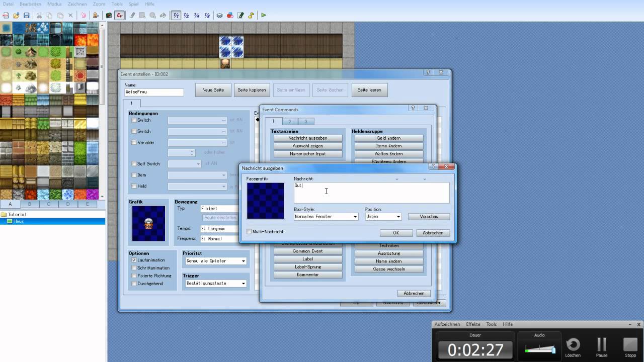Image resolution: width=644 pixels, height=362 pixels.
Task: Expand the Trigger Bestätigungstaste dropdown
Action: click(216, 284)
